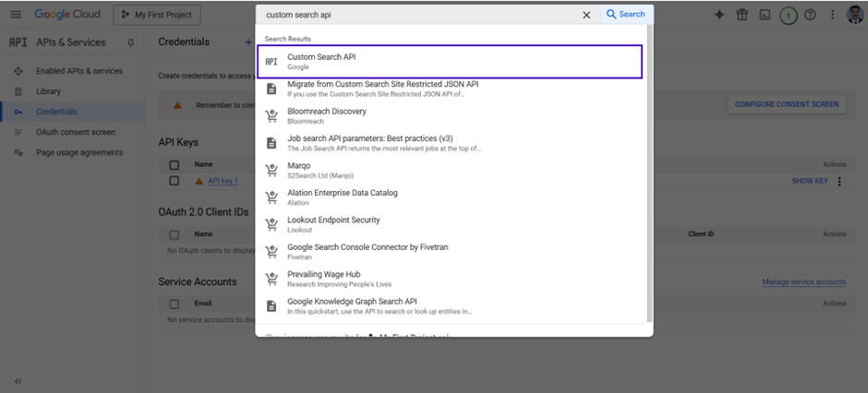The width and height of the screenshot is (868, 393).
Task: Click the Page usage agreements icon
Action: (18, 152)
